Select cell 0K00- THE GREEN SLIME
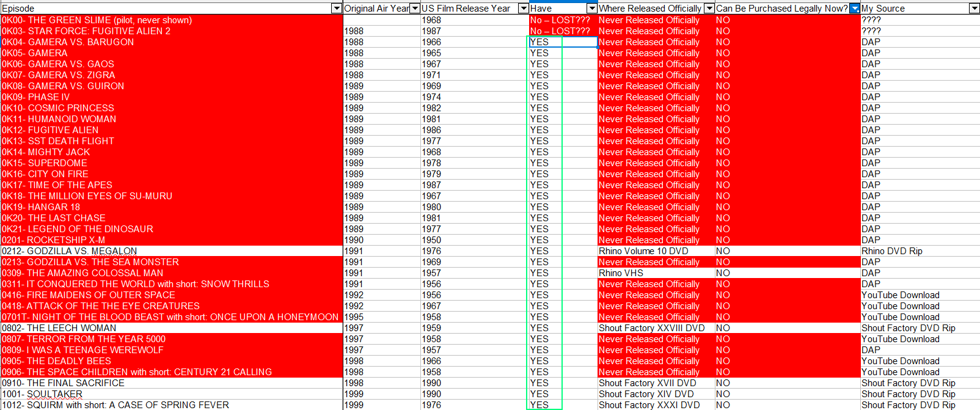980x410 pixels. (172, 20)
